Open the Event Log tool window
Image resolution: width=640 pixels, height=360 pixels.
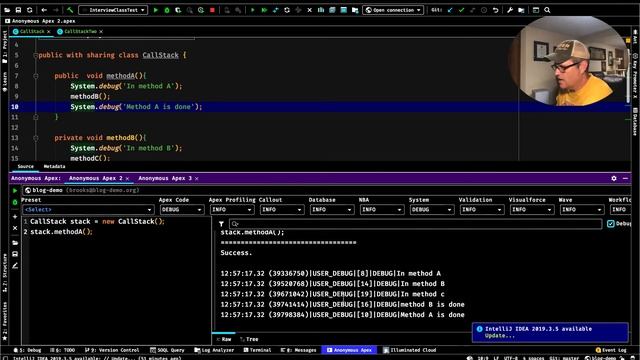coord(611,350)
